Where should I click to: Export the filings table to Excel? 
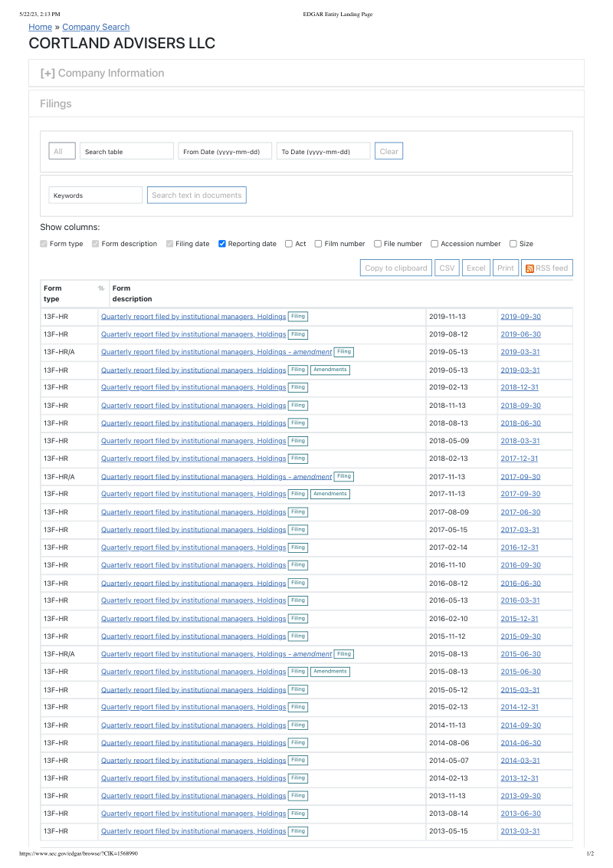[x=476, y=268]
